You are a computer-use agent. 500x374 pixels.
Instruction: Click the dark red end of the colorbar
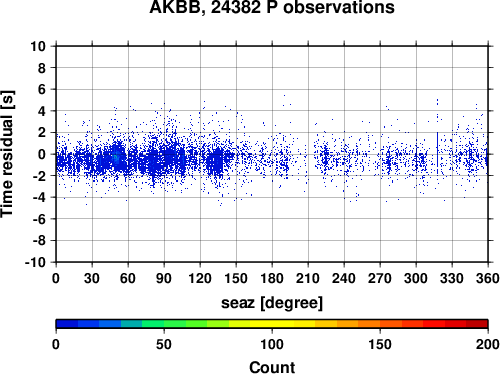[477, 324]
